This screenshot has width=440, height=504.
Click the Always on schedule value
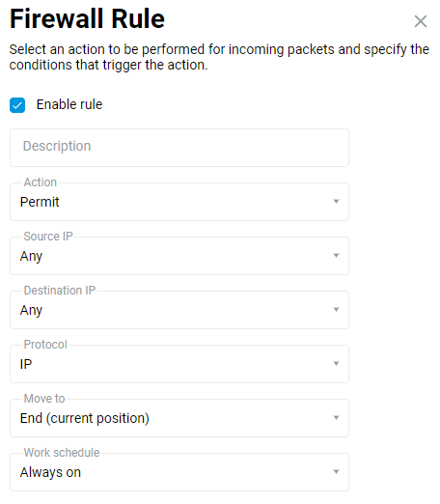point(50,472)
